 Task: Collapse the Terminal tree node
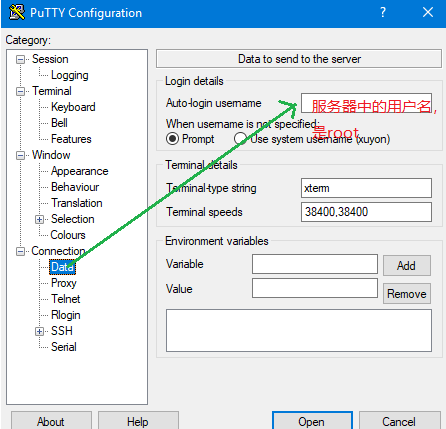click(20, 91)
